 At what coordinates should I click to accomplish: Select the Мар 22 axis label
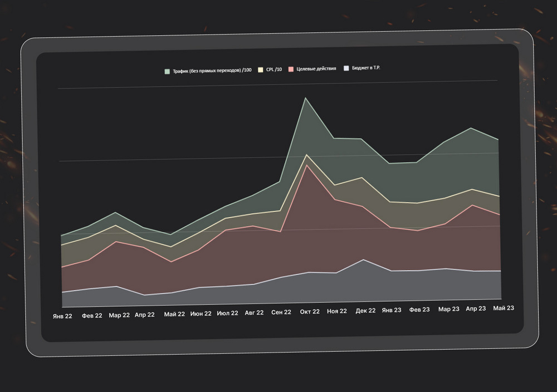pyautogui.click(x=119, y=315)
